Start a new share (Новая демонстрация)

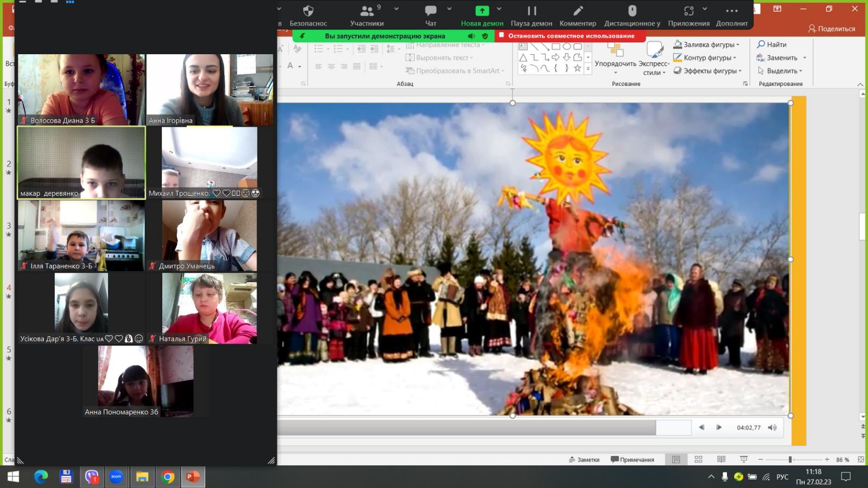[482, 16]
